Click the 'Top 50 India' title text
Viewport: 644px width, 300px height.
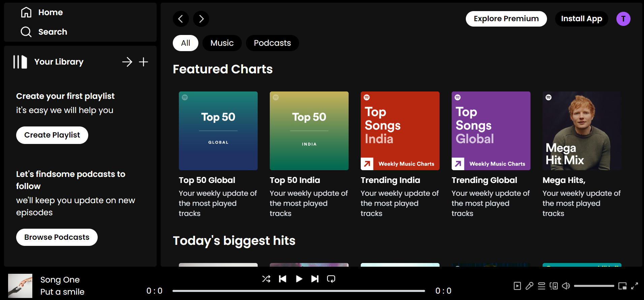tap(295, 180)
